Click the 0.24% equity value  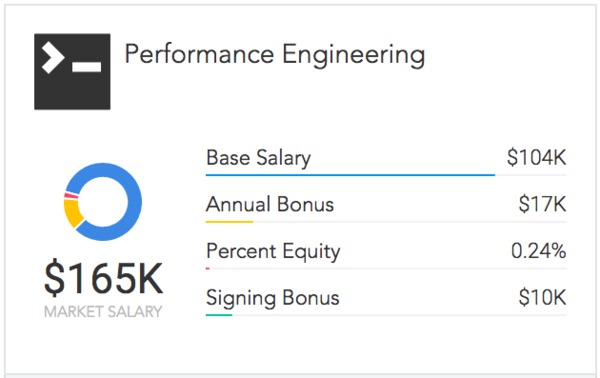[x=538, y=251]
